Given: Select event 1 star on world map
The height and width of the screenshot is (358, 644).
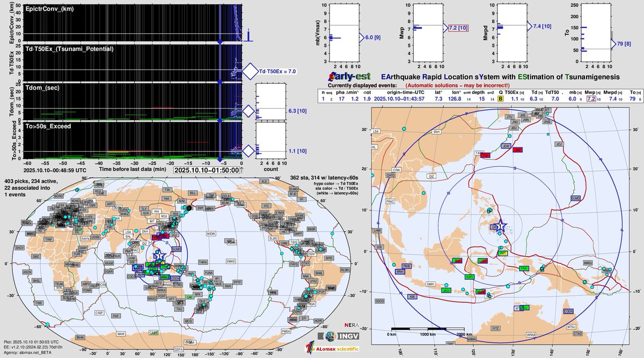Looking at the screenshot, I should click(159, 256).
